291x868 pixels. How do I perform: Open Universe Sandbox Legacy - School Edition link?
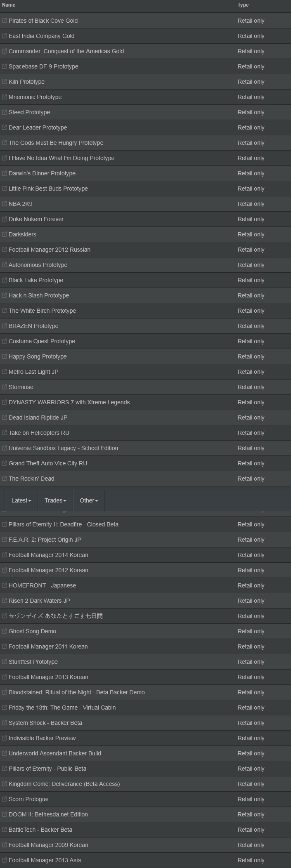63,448
